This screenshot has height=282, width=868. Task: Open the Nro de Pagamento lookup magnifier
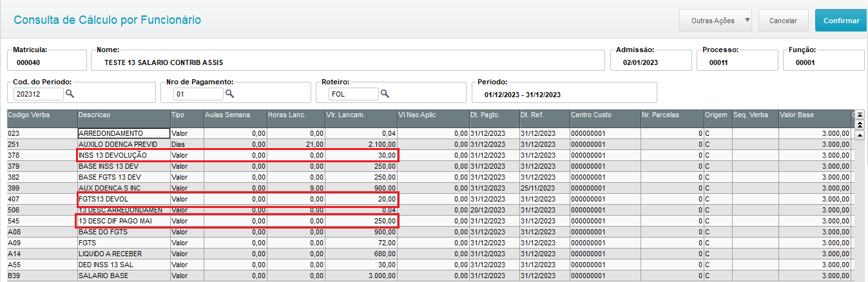(x=229, y=94)
